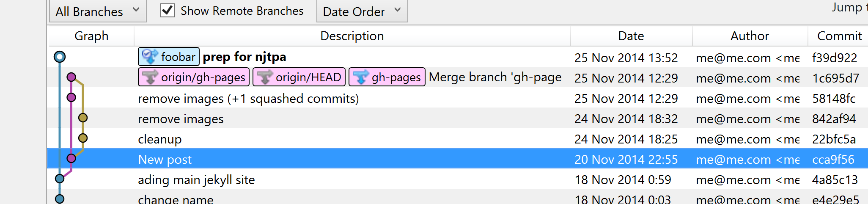Click the origin/HEAD remote tag
Image resolution: width=868 pixels, height=204 pixels.
coord(299,77)
